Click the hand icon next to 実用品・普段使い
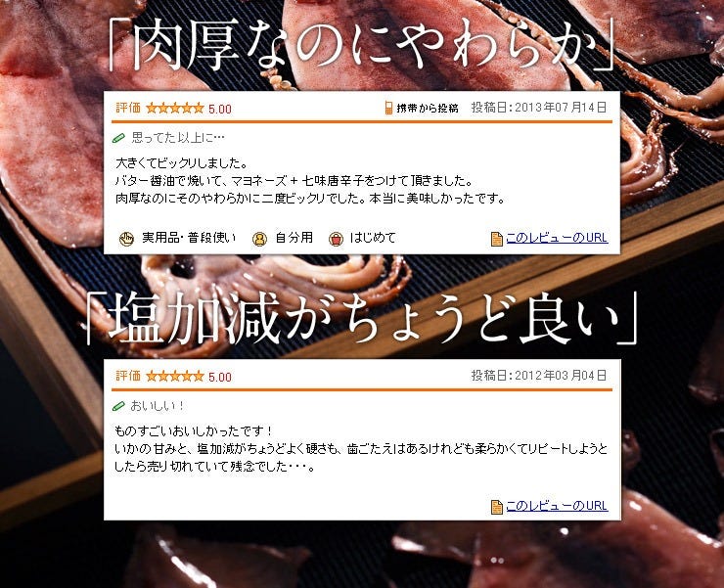This screenshot has height=588, width=724. pos(126,239)
